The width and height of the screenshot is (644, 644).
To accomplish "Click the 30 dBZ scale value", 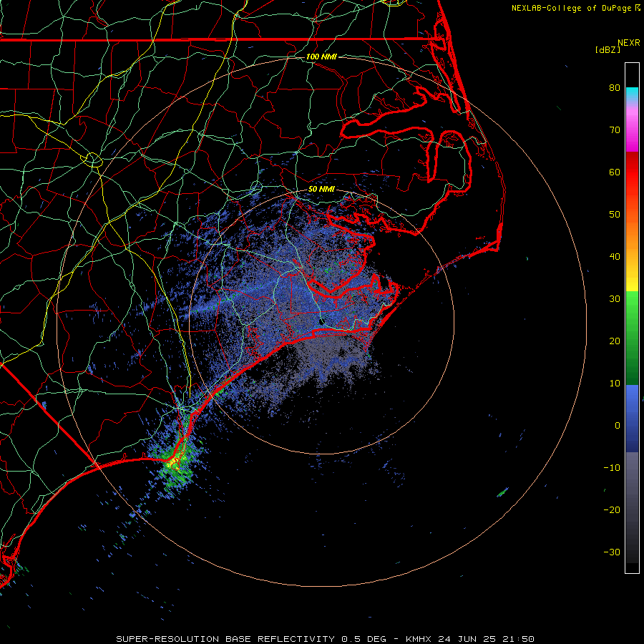I will pyautogui.click(x=615, y=298).
